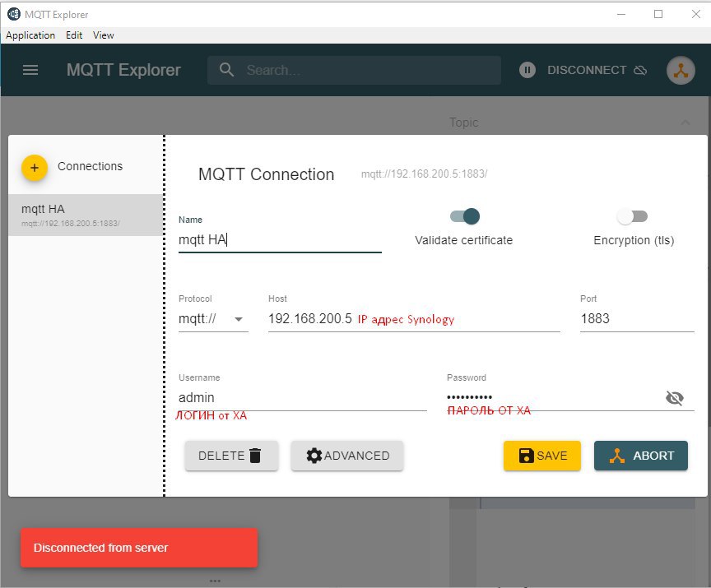Click the Search topics field
711x588 pixels.
tap(354, 70)
